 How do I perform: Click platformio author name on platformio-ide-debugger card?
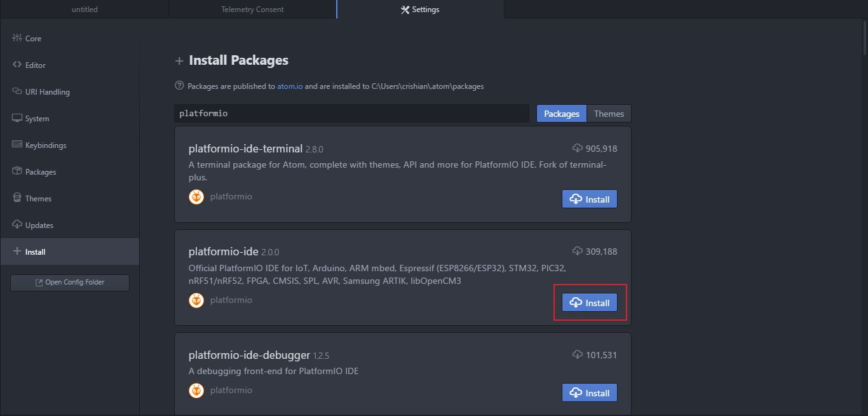pos(231,390)
